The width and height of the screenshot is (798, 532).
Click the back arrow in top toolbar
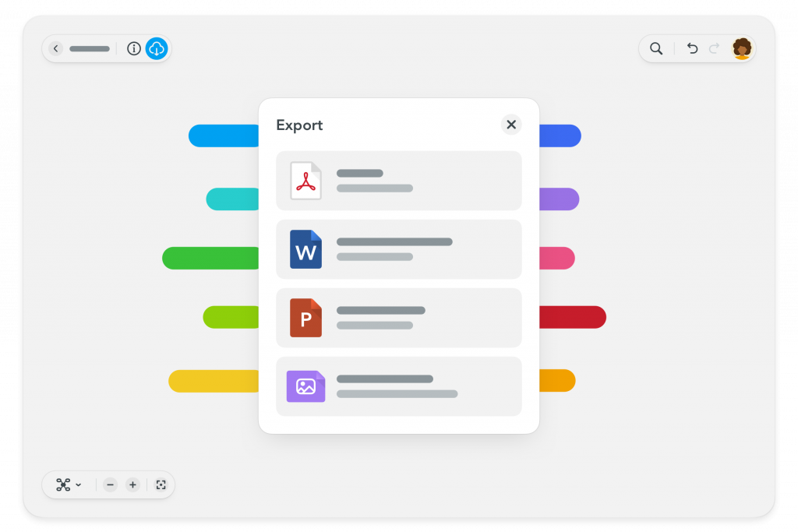56,49
